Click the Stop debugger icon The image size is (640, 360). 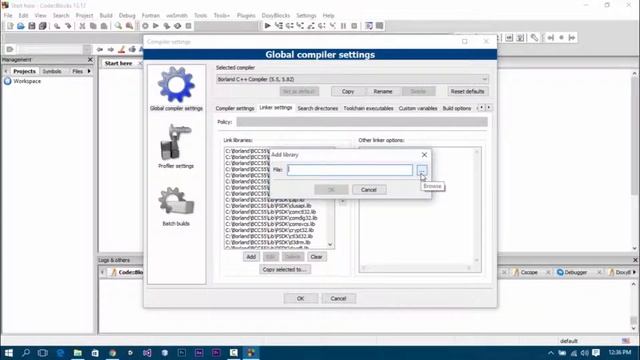[x=354, y=26]
